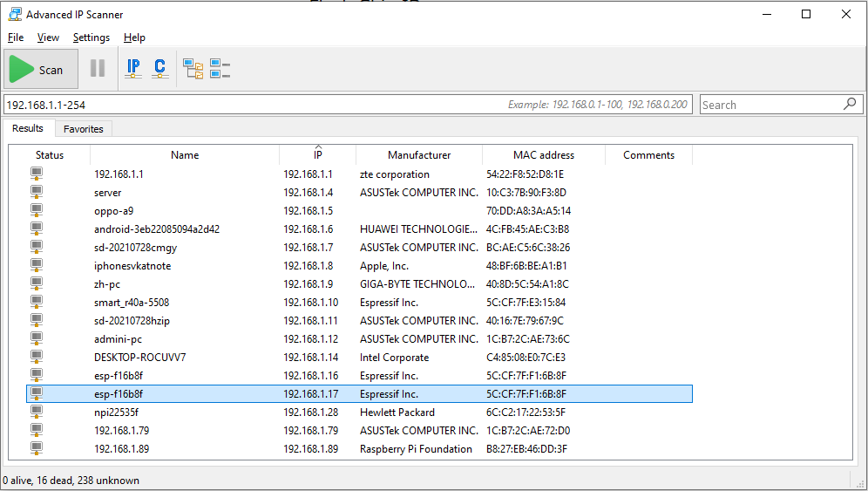Image resolution: width=868 pixels, height=491 pixels.
Task: Pause the scan with the pause icon
Action: pyautogui.click(x=98, y=68)
